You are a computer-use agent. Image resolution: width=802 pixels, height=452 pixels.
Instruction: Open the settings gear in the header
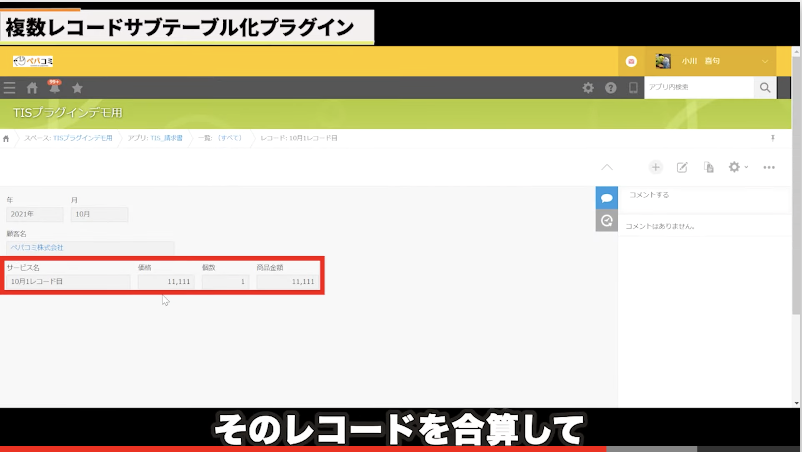coord(589,88)
